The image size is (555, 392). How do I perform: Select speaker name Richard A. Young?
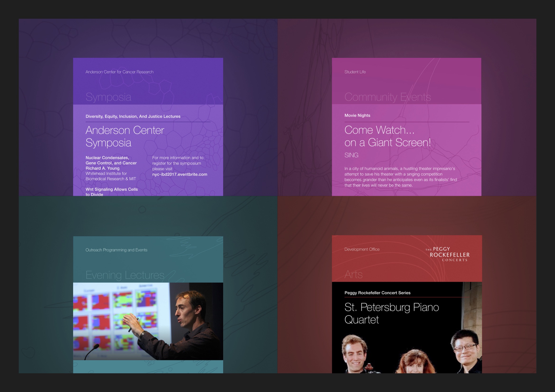(x=103, y=168)
